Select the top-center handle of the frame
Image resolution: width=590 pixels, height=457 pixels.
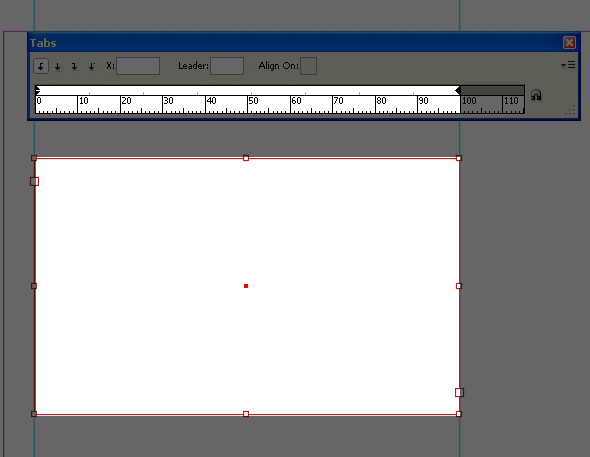coord(246,158)
